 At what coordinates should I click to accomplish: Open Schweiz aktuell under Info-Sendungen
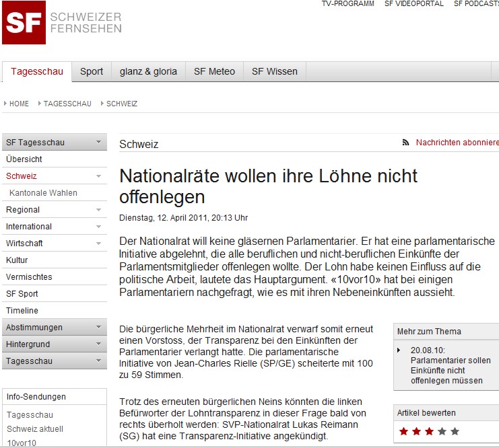pyautogui.click(x=35, y=429)
